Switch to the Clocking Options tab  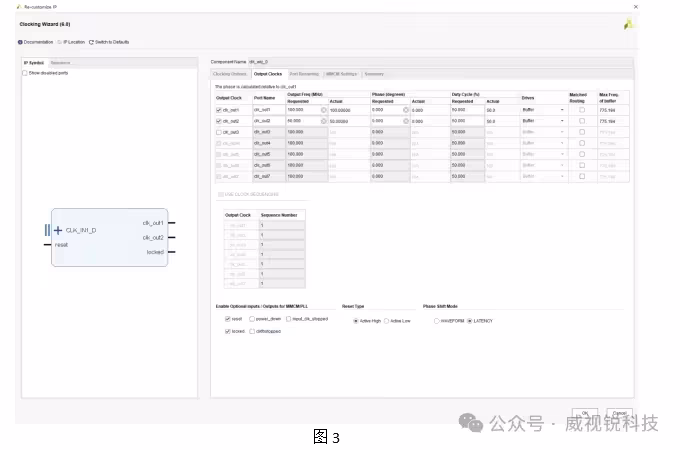tap(230, 74)
